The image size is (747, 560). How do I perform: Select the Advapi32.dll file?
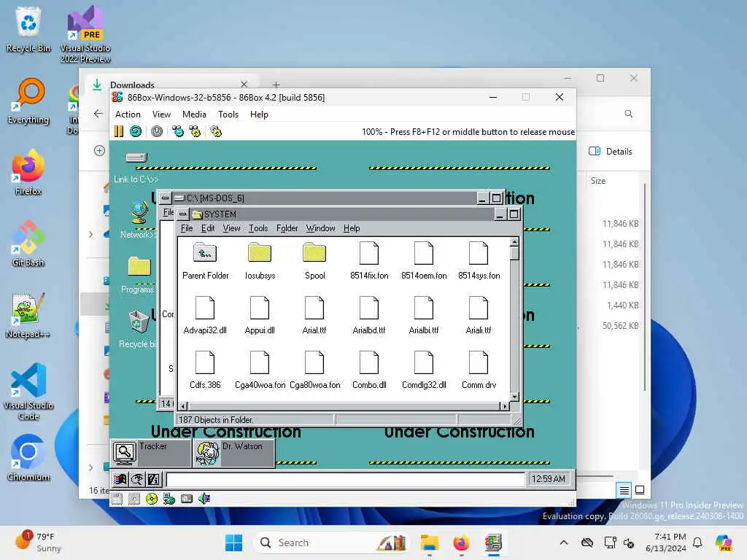point(205,315)
